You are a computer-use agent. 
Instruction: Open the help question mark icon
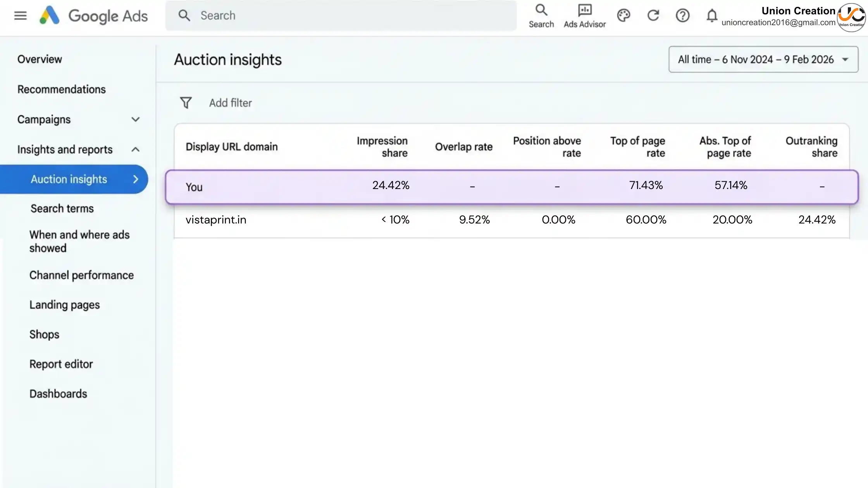coord(682,16)
